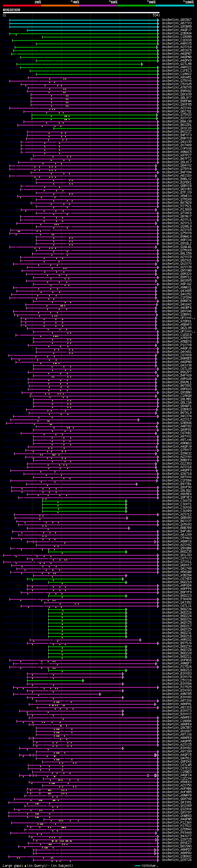
Task: Open hit UniRef100_A8ITY3
Action: (x=177, y=23)
